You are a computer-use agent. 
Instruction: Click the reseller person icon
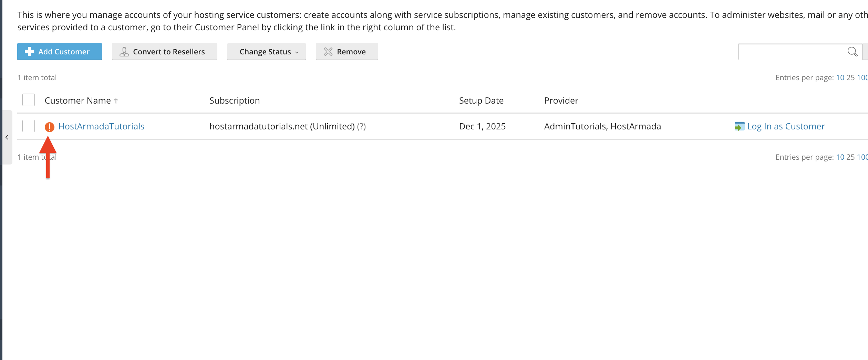coord(124,52)
